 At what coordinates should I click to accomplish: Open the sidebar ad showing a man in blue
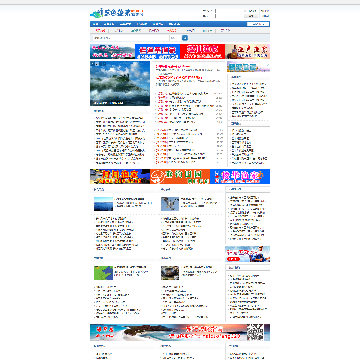pos(248,254)
